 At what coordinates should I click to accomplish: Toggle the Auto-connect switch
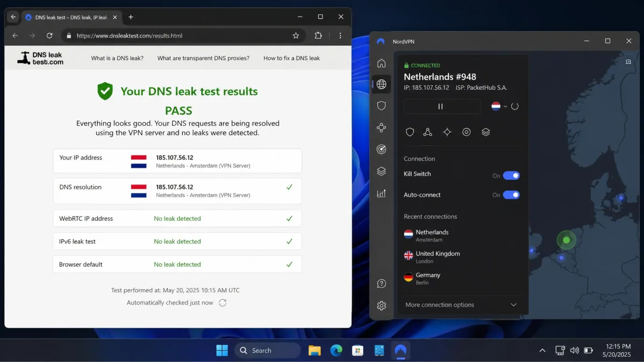511,195
